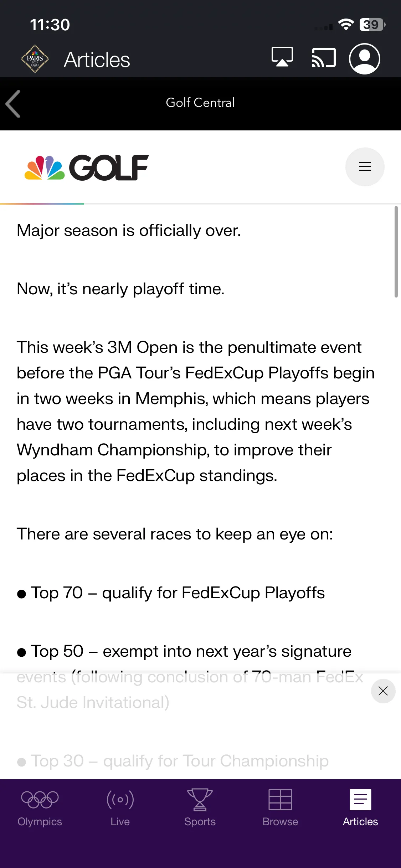Tap the 3M Open paragraph text
The width and height of the screenshot is (401, 868).
[196, 411]
